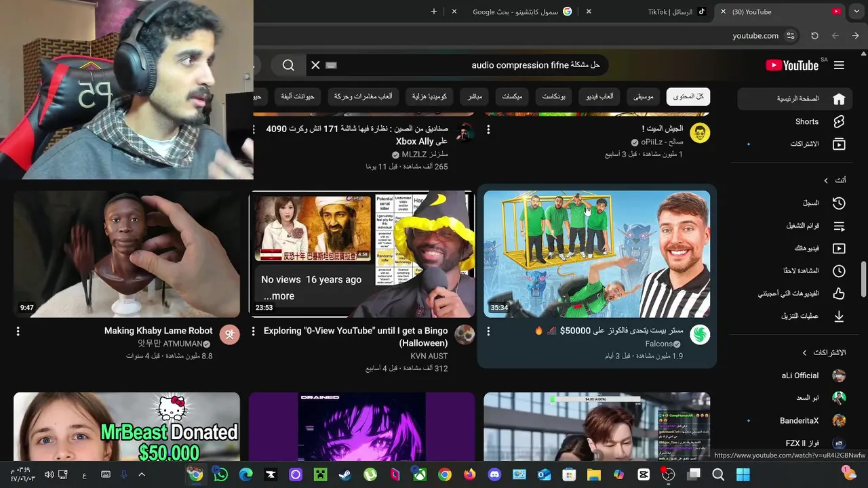Click the site info icon beside youtube.com

click(x=790, y=35)
